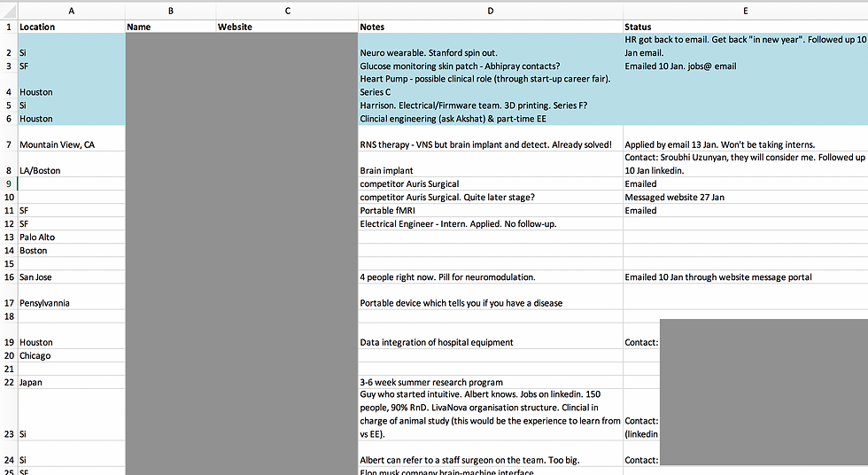Select 'Contact: Sroubhi Uzunyan' status cell
Image resolution: width=868 pixels, height=475 pixels.
745,164
